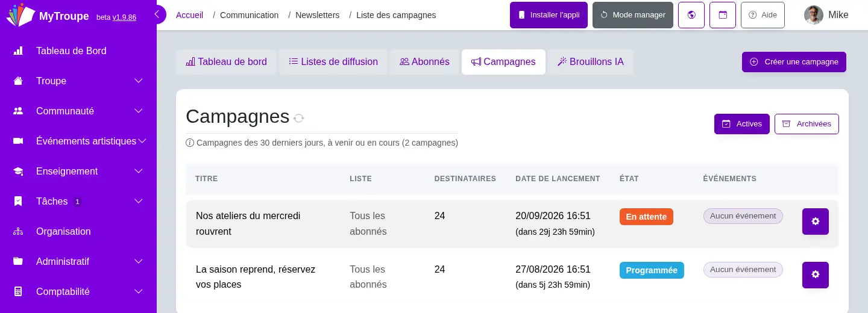Expand the Comptabilité menu chevron
This screenshot has width=868, height=313.
coord(138,292)
